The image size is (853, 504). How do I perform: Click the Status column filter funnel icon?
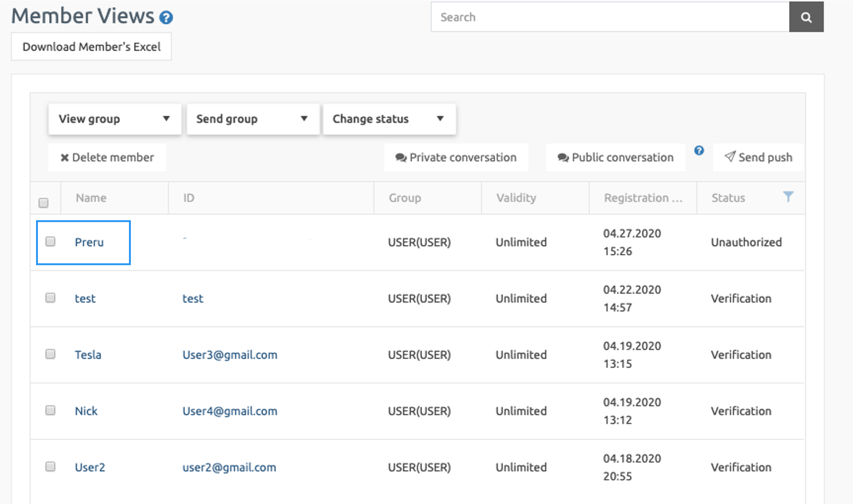pyautogui.click(x=788, y=197)
